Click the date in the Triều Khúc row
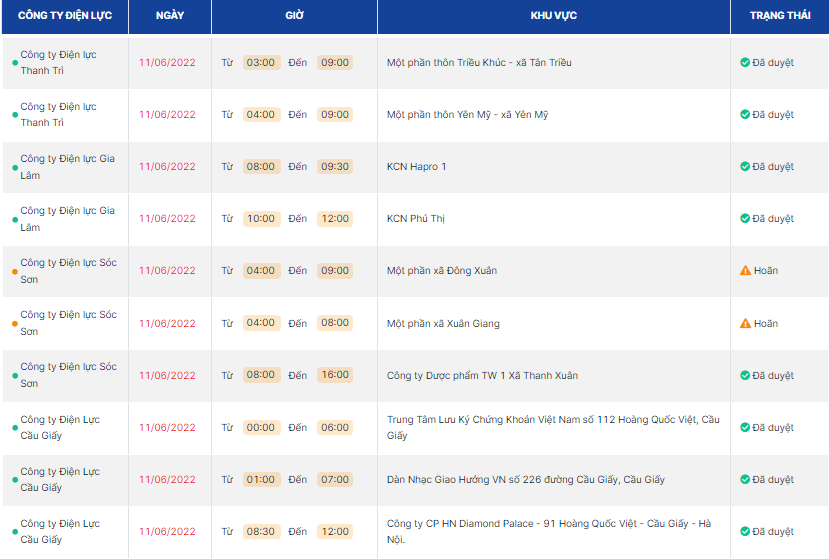Screen dimensions: 829x559 click(x=167, y=62)
